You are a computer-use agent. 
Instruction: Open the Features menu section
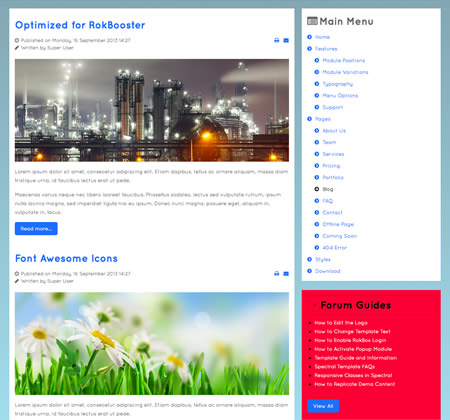326,49
